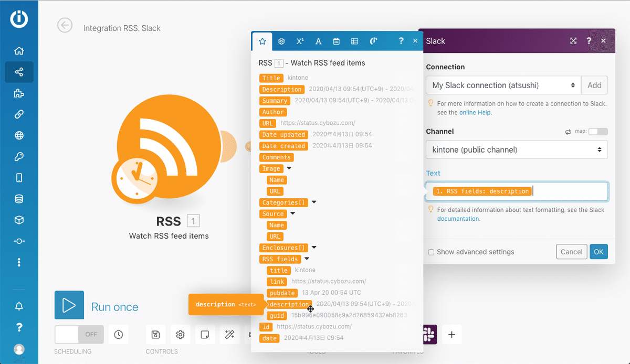Viewport: 630px width, 364px height.
Task: Collapse the Source item arrow
Action: pyautogui.click(x=292, y=213)
